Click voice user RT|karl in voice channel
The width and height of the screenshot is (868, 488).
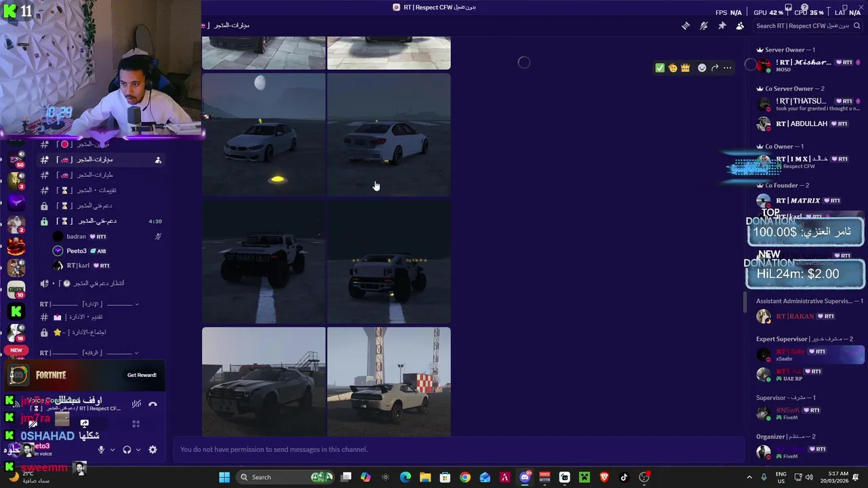click(x=107, y=266)
